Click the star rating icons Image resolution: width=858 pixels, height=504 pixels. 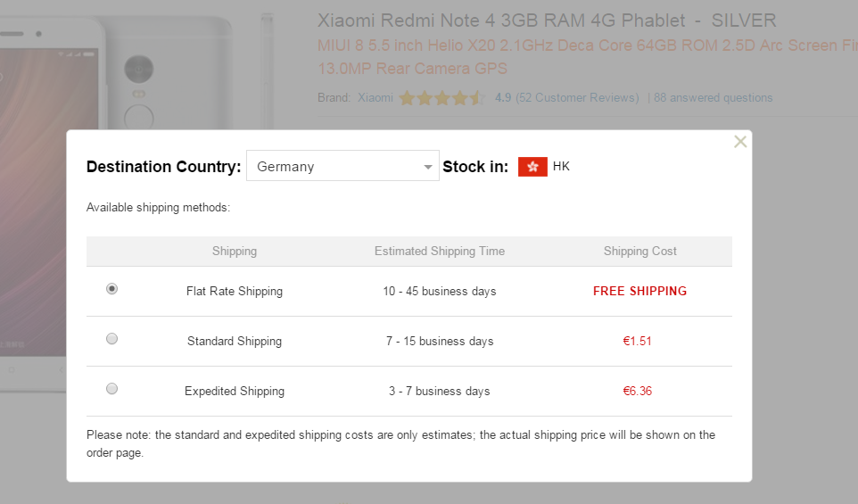pyautogui.click(x=442, y=98)
